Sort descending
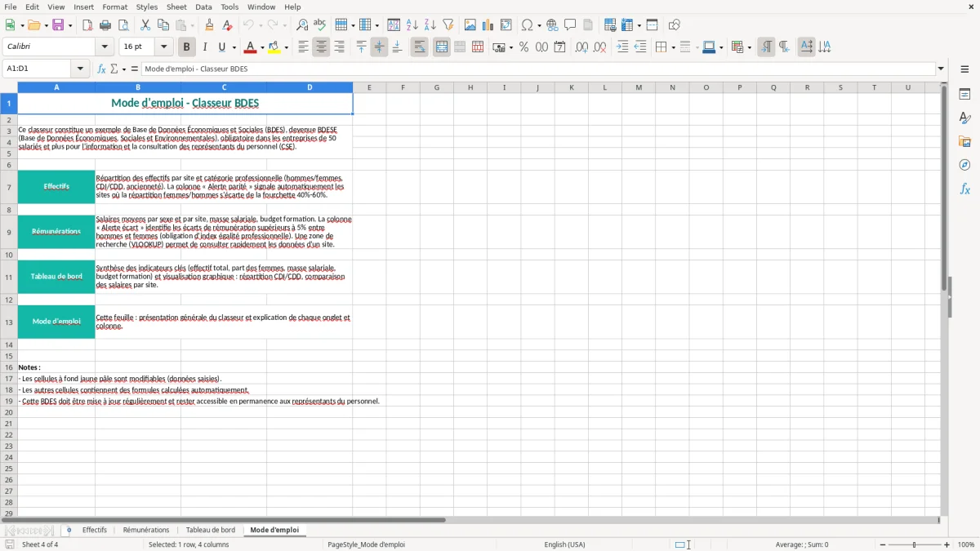This screenshot has height=551, width=980. click(430, 25)
